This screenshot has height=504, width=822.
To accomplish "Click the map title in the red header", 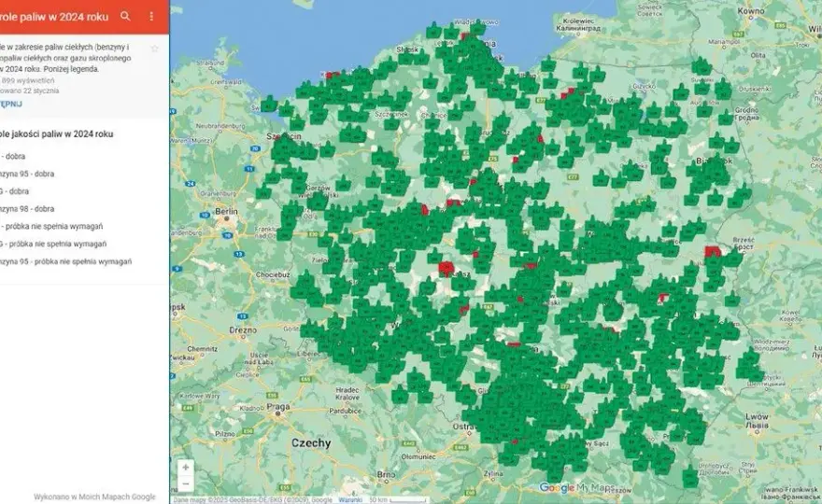I will pos(54,17).
